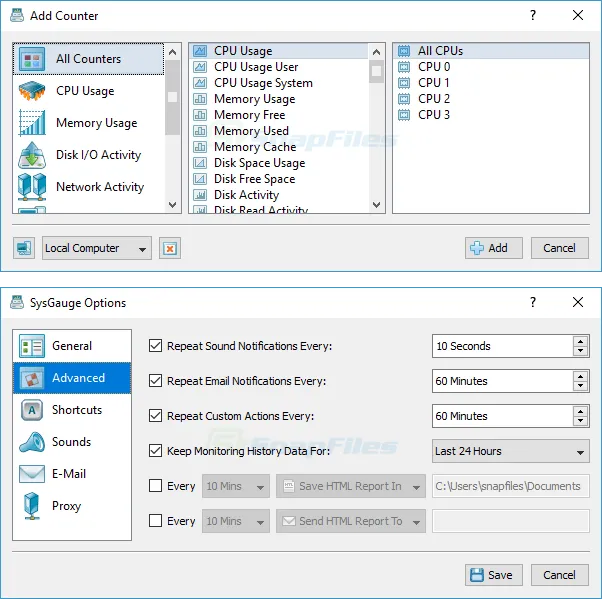Increase the 10 Seconds sound interval
This screenshot has height=600, width=602.
(x=580, y=341)
